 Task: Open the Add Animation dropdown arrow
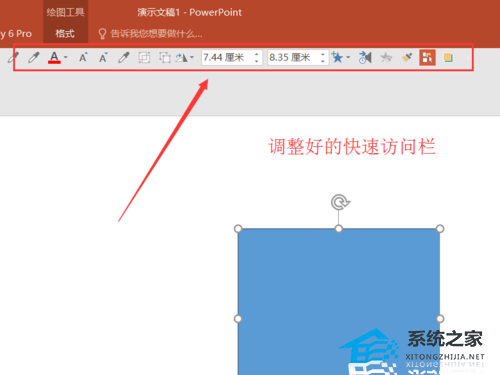pyautogui.click(x=348, y=57)
